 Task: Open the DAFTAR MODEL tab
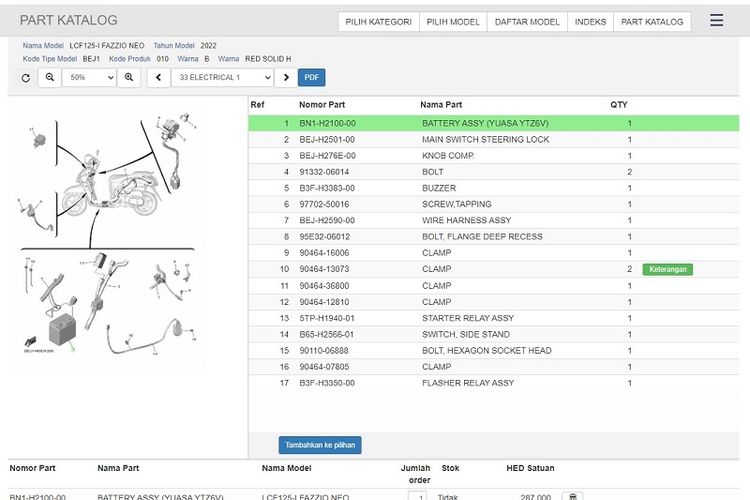click(x=527, y=22)
